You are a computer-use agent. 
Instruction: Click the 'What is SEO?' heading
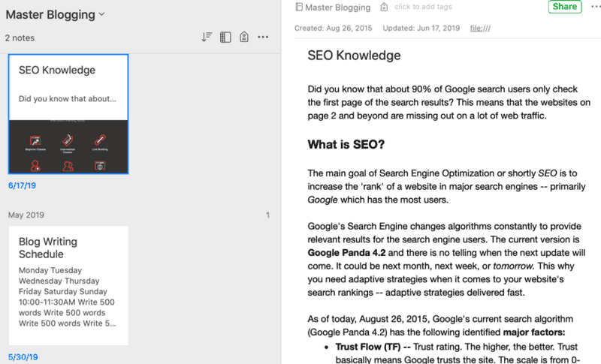pyautogui.click(x=346, y=144)
